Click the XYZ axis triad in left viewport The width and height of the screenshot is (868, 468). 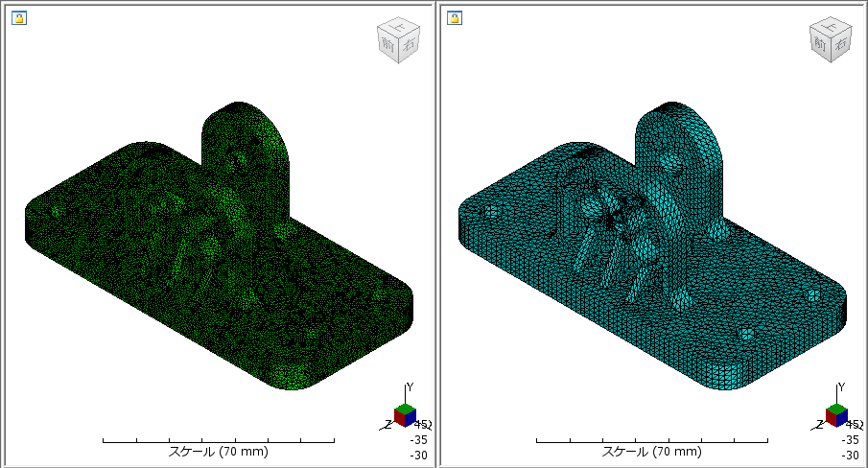(404, 409)
